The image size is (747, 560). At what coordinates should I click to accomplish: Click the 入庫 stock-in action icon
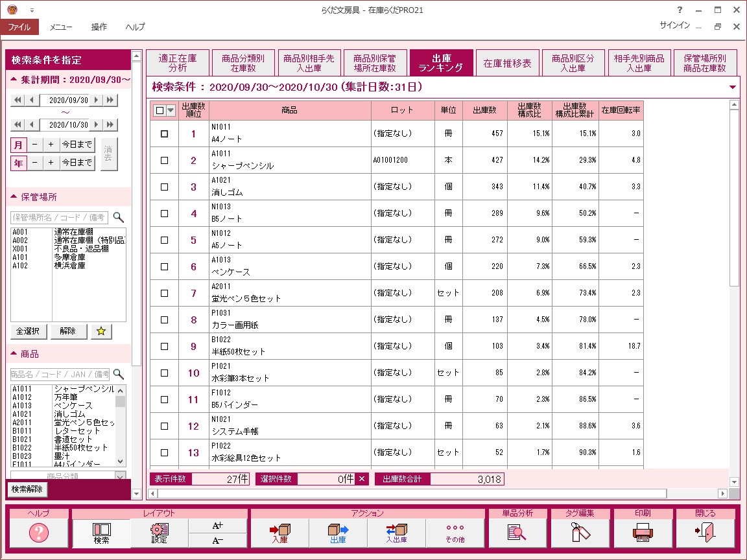click(279, 533)
